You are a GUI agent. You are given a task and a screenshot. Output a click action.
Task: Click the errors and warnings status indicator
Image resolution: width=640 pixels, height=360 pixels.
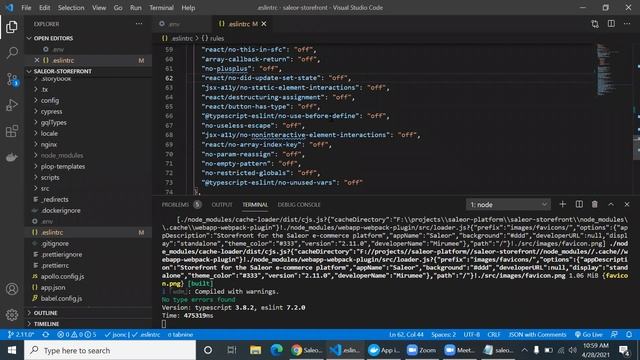tap(77, 334)
